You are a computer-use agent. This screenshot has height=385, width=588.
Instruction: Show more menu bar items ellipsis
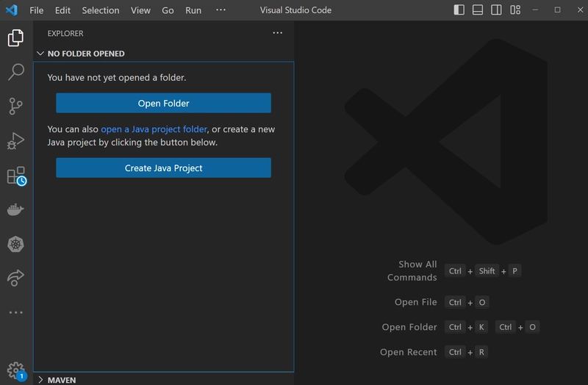221,10
